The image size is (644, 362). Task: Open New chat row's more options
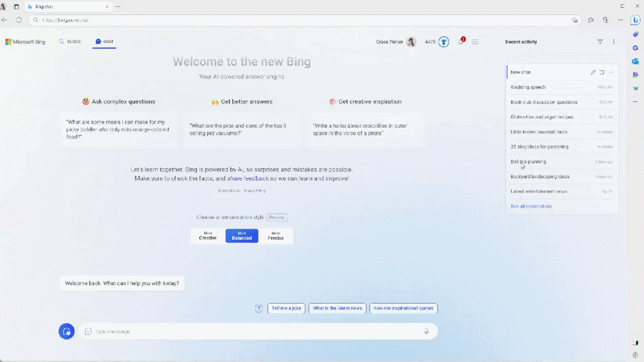tap(611, 72)
